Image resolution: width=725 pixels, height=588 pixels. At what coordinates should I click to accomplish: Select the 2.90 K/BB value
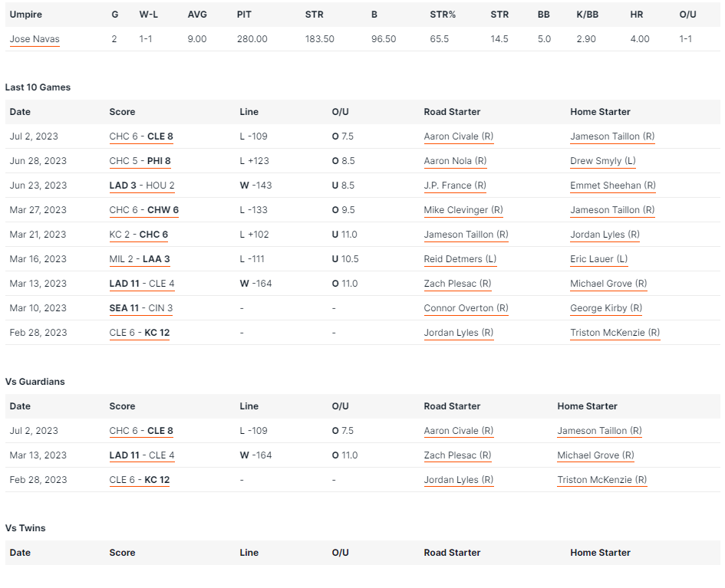(586, 39)
